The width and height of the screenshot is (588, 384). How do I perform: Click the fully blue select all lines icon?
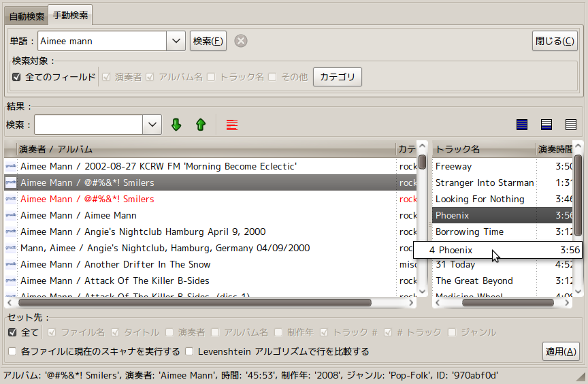[521, 125]
